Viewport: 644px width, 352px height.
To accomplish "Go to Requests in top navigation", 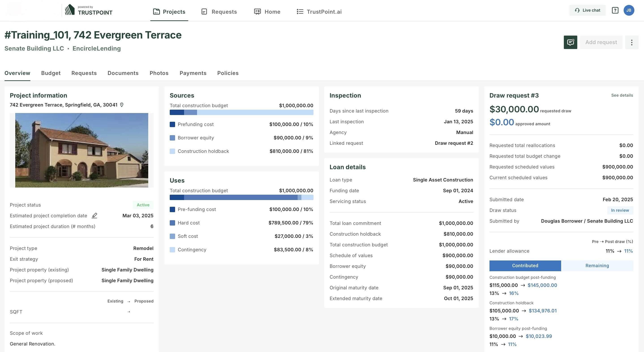I will (219, 12).
